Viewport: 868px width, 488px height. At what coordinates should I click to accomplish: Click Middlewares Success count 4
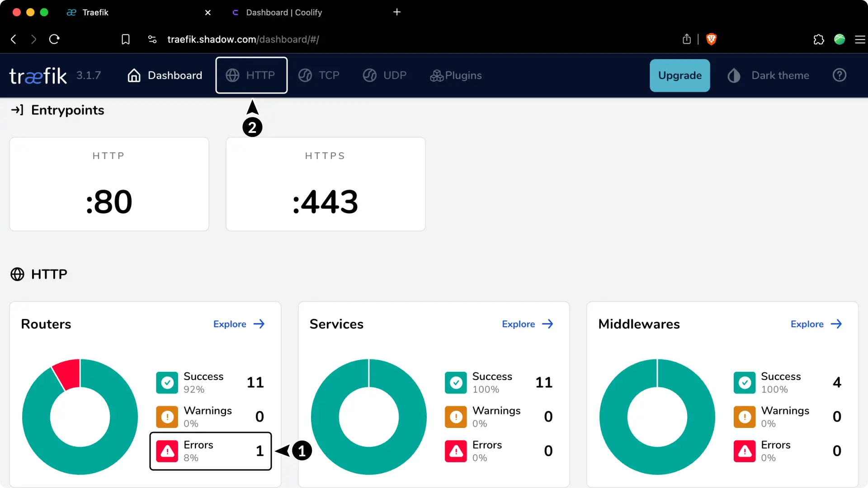[837, 383]
